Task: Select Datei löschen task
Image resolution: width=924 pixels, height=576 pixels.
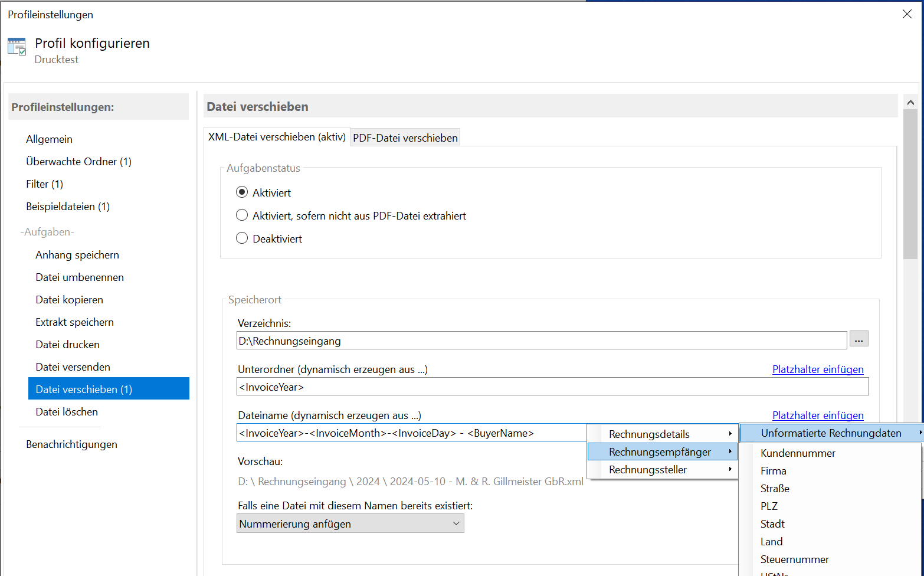Action: click(67, 412)
